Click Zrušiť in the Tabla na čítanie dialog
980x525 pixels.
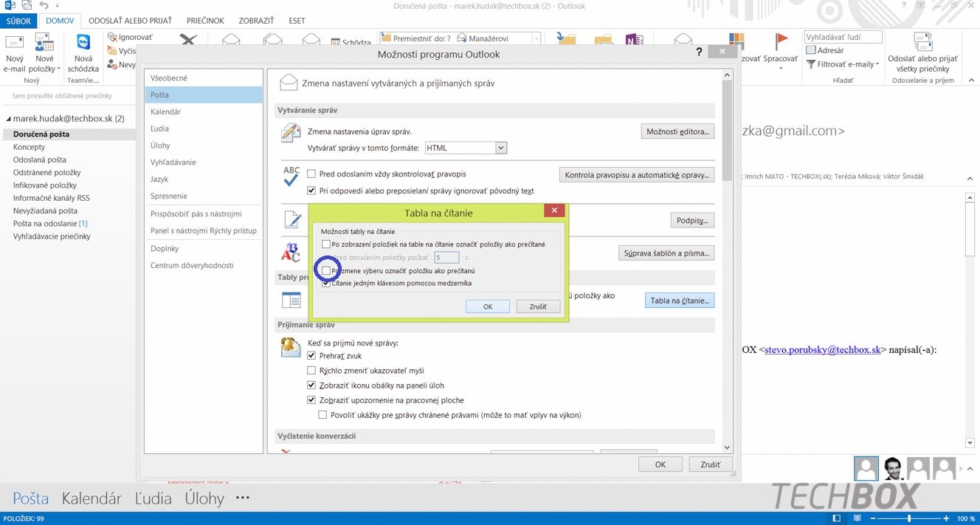coord(538,306)
